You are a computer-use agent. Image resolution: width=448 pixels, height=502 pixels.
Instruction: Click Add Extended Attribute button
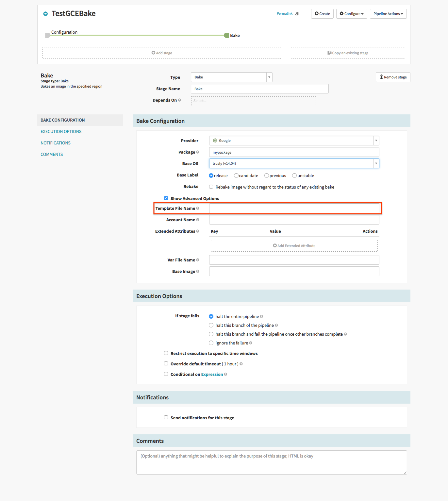[294, 246]
